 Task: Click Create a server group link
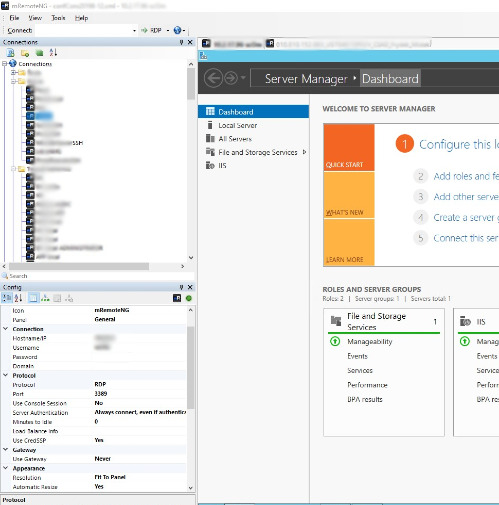(x=466, y=217)
